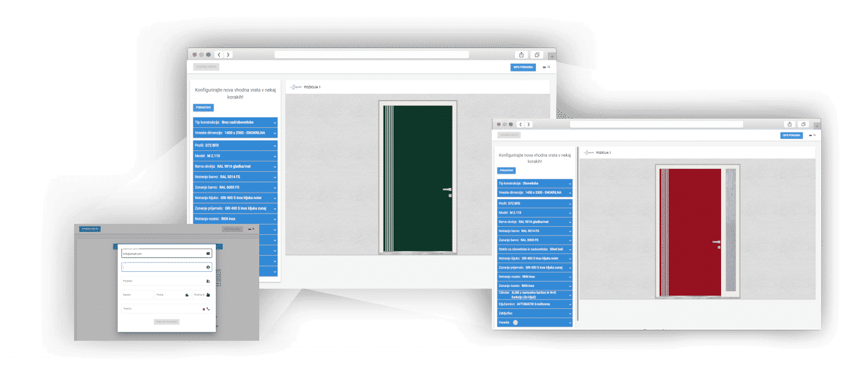Go back in the green door browser window

[219, 55]
